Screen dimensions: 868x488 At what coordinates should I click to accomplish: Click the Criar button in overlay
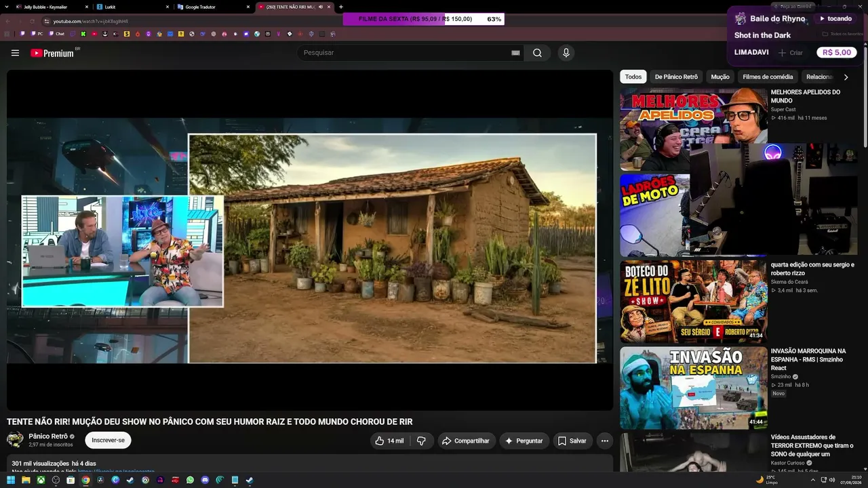[x=791, y=53]
